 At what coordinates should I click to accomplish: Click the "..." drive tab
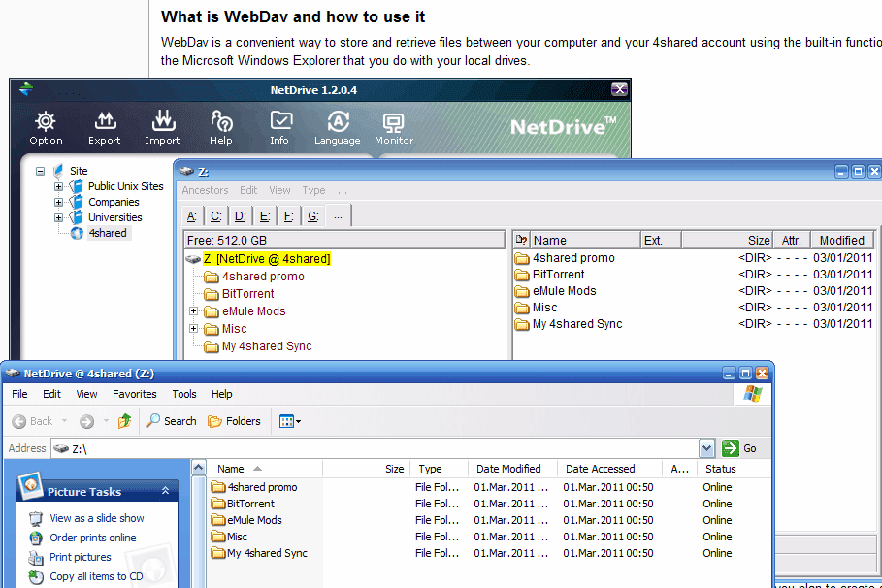coord(338,216)
